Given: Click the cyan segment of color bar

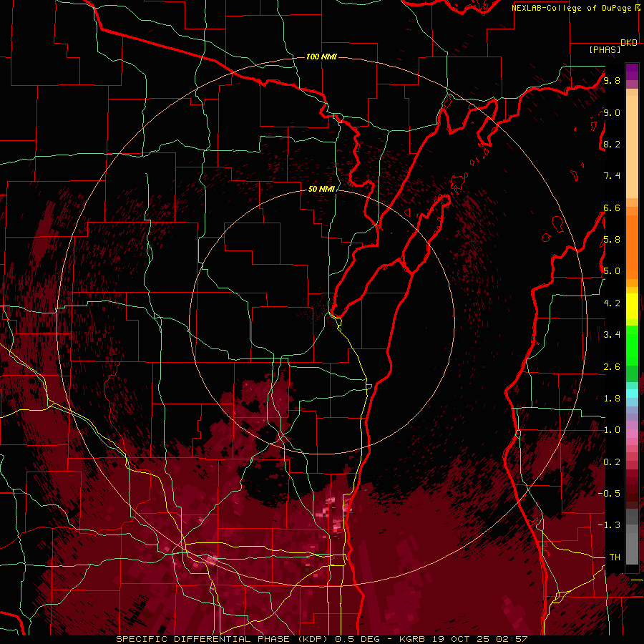Looking at the screenshot, I should (x=632, y=394).
